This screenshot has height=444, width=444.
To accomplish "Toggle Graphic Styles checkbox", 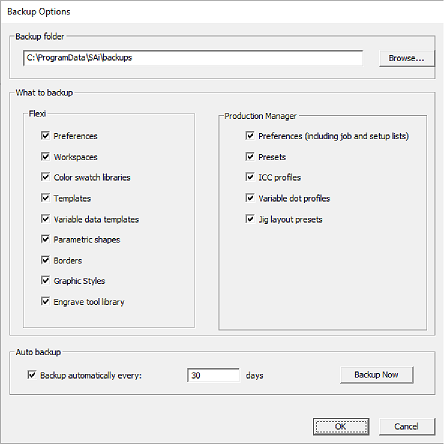I will (45, 281).
